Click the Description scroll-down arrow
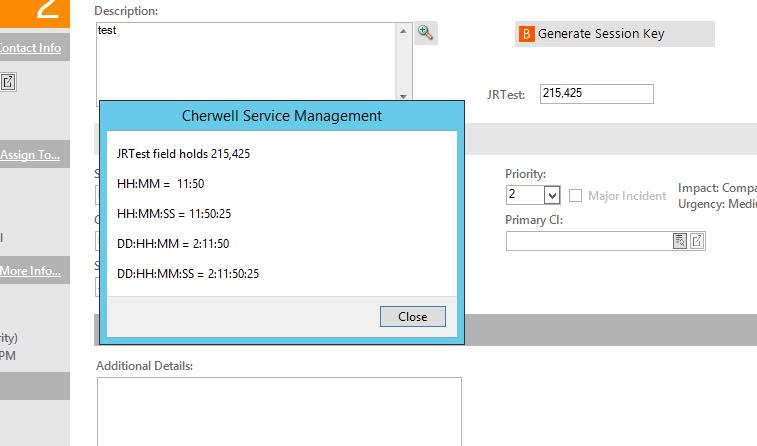 tap(404, 96)
